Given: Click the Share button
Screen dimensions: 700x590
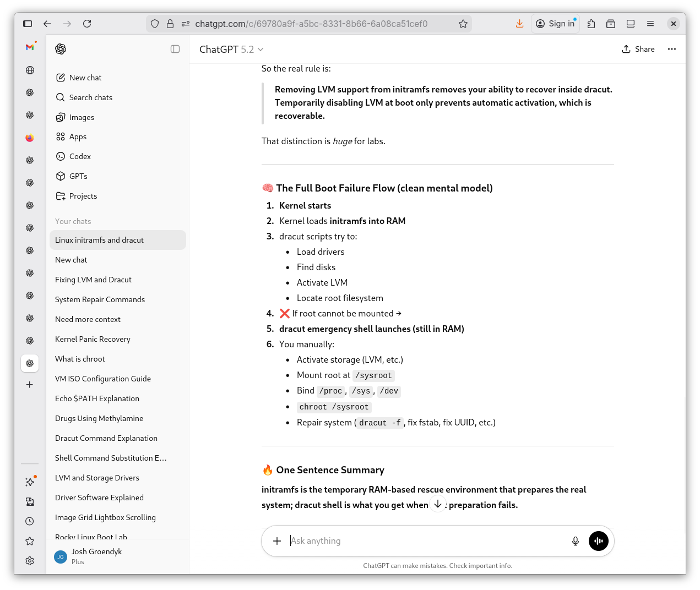Looking at the screenshot, I should (x=638, y=49).
